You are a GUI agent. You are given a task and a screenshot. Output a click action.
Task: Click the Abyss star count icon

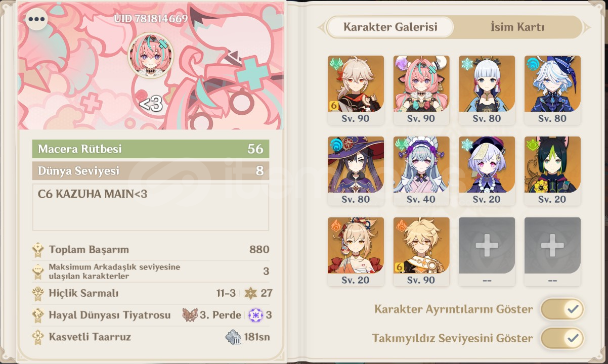point(250,293)
